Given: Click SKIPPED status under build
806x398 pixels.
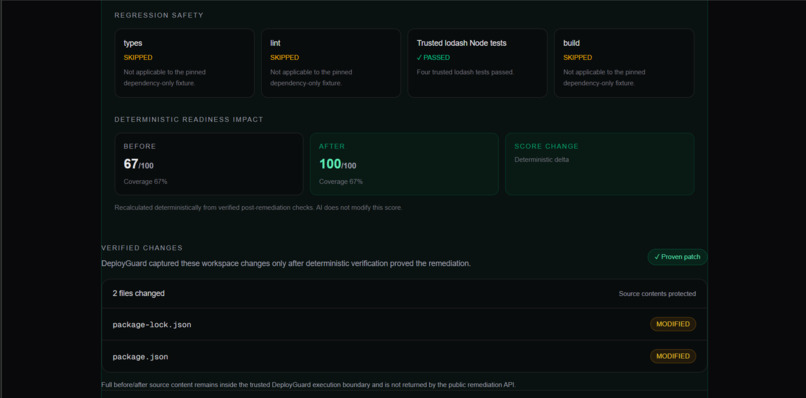Looking at the screenshot, I should point(577,58).
